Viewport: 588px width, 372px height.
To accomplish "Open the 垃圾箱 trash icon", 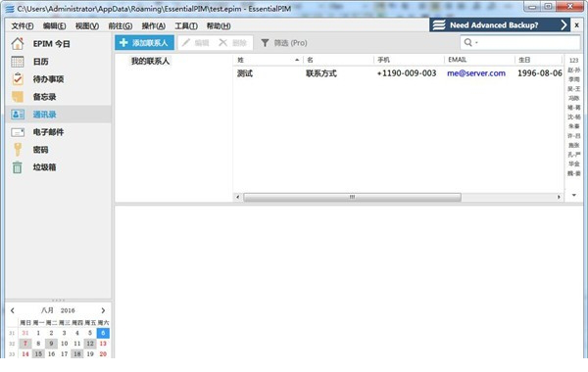I will [x=18, y=167].
